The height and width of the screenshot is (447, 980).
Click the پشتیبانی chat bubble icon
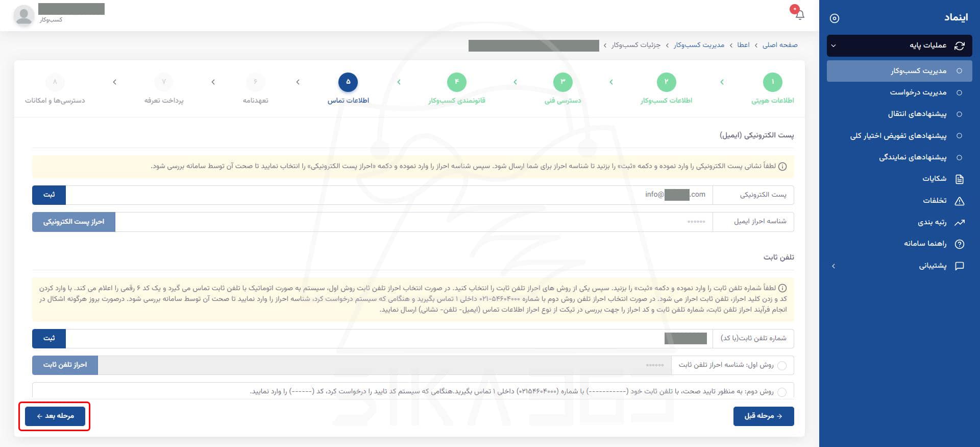click(x=960, y=266)
